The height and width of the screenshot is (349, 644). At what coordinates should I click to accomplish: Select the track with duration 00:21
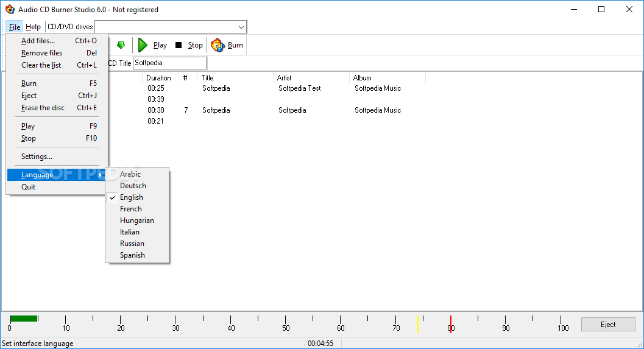pos(155,121)
